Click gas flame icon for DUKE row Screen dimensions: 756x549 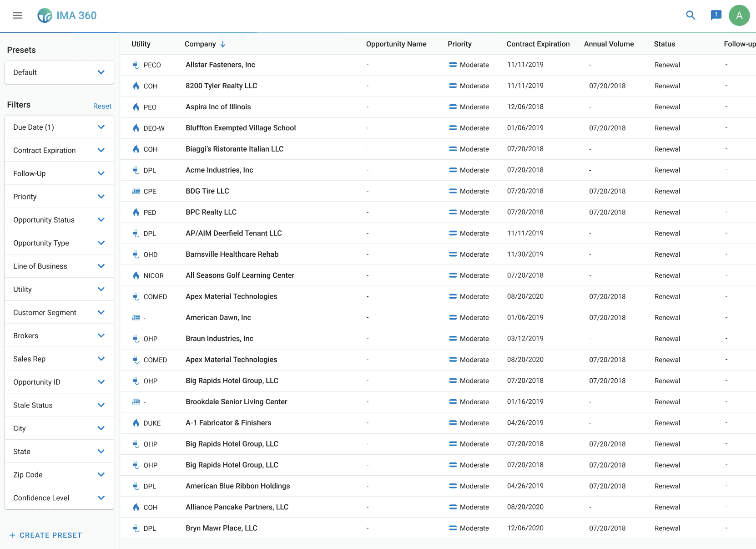(136, 423)
